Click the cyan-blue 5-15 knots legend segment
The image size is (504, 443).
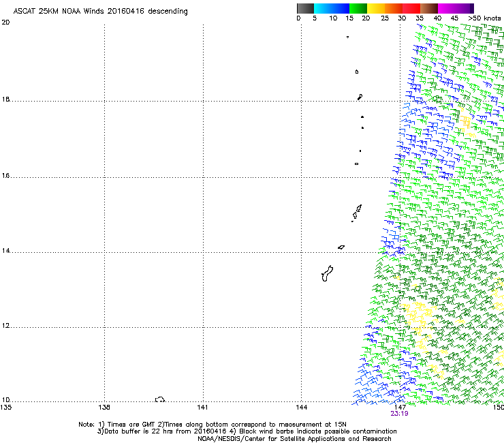(332, 8)
